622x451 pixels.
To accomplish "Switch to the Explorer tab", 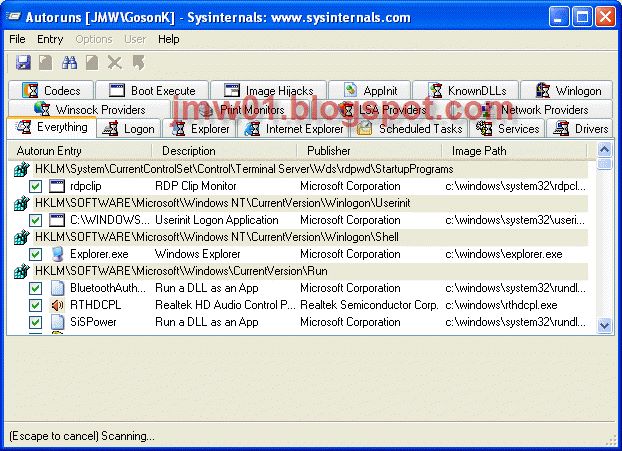I will click(200, 129).
